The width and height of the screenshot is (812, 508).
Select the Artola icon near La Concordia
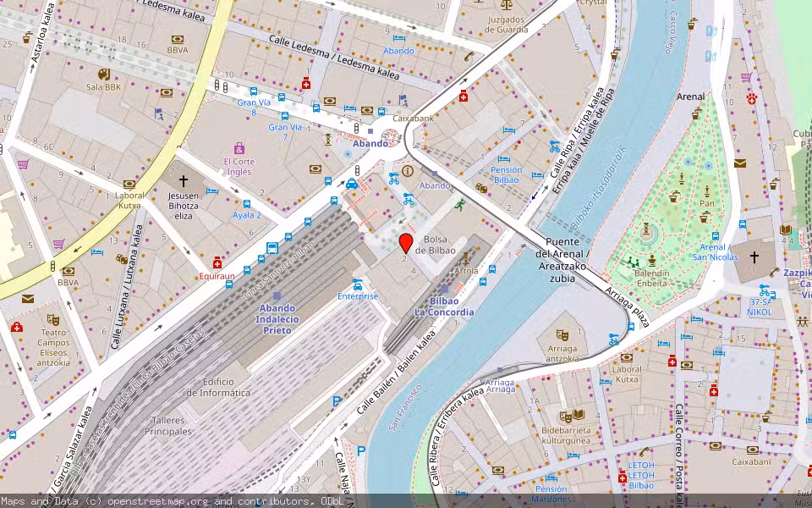(465, 258)
